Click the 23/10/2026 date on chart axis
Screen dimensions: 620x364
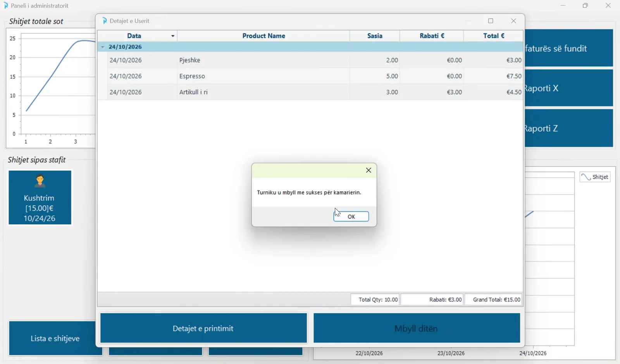pos(451,353)
